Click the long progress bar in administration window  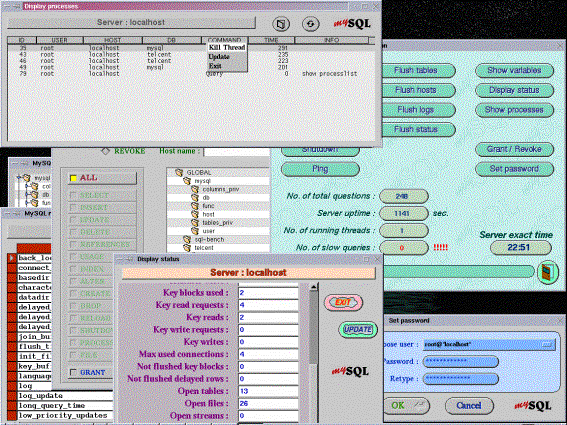pyautogui.click(x=459, y=272)
